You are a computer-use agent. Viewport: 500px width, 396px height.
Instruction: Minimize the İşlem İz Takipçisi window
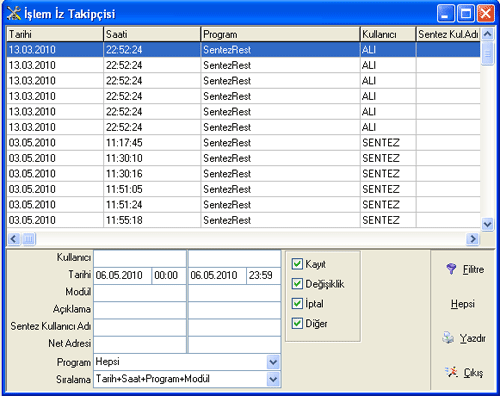(x=445, y=14)
